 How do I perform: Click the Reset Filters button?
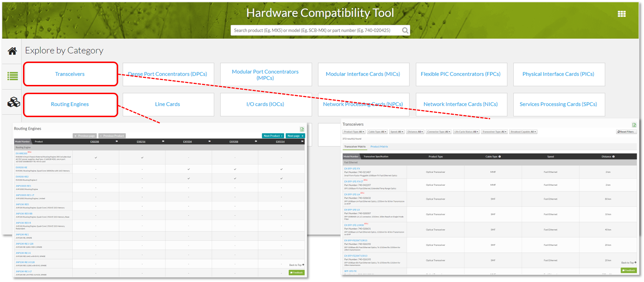click(x=626, y=132)
